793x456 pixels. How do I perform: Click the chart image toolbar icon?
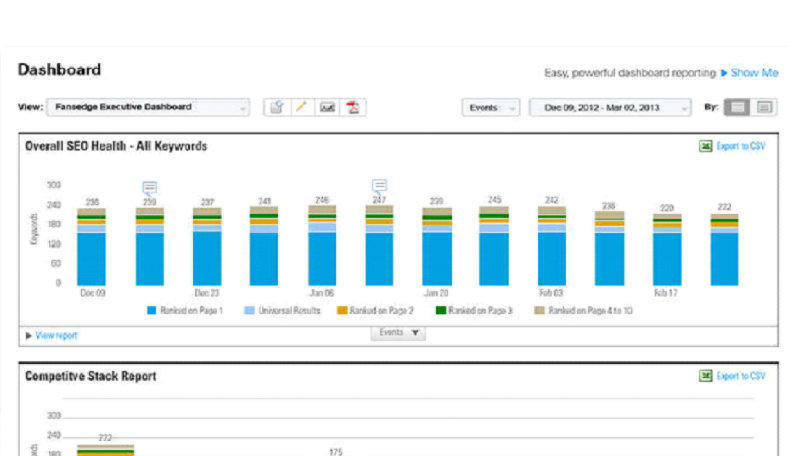327,107
